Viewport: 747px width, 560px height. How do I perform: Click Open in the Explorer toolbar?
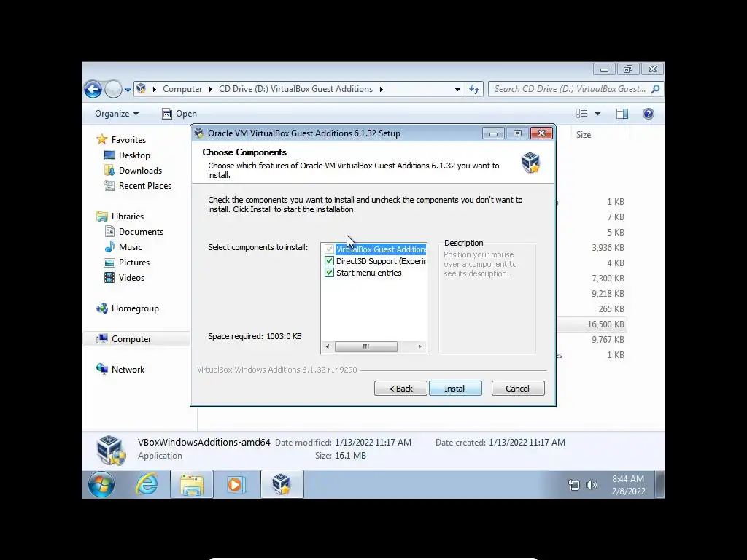click(x=179, y=114)
